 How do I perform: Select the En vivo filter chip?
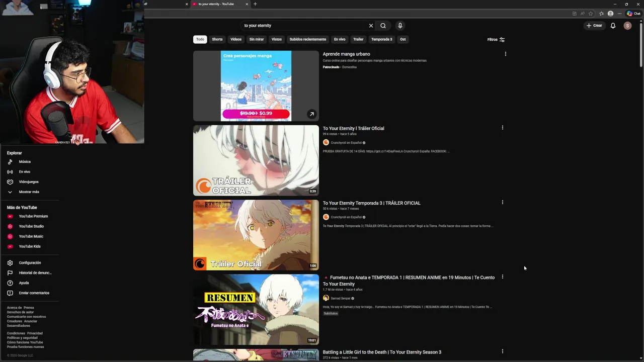pyautogui.click(x=340, y=39)
